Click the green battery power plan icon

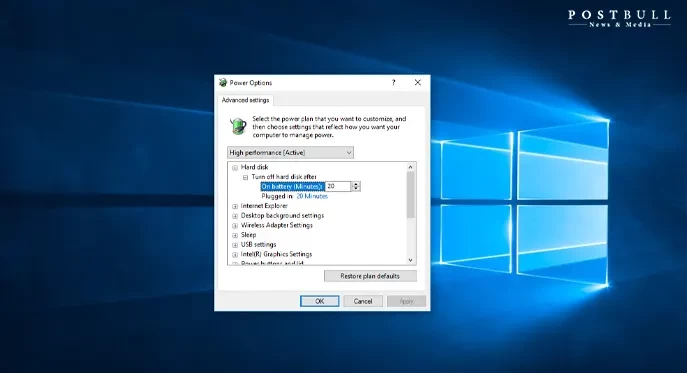(238, 126)
